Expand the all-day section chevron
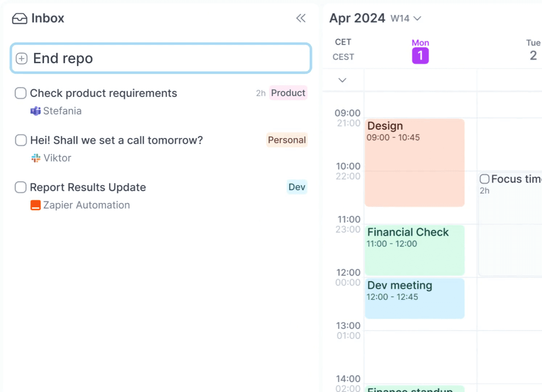Viewport: 542px width, 392px height. click(342, 80)
